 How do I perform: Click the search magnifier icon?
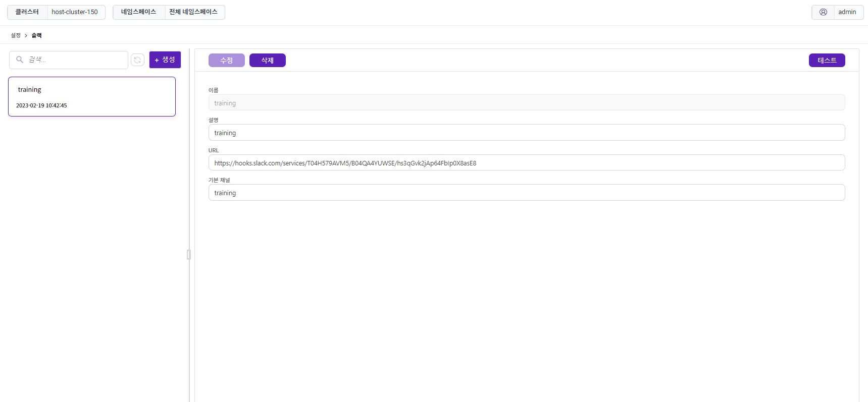click(20, 60)
